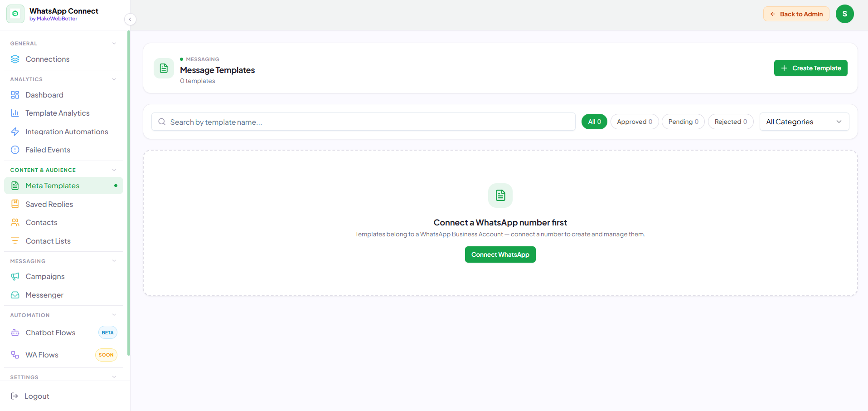Image resolution: width=868 pixels, height=411 pixels.
Task: Click the SOON badge on WA Flows
Action: (106, 355)
